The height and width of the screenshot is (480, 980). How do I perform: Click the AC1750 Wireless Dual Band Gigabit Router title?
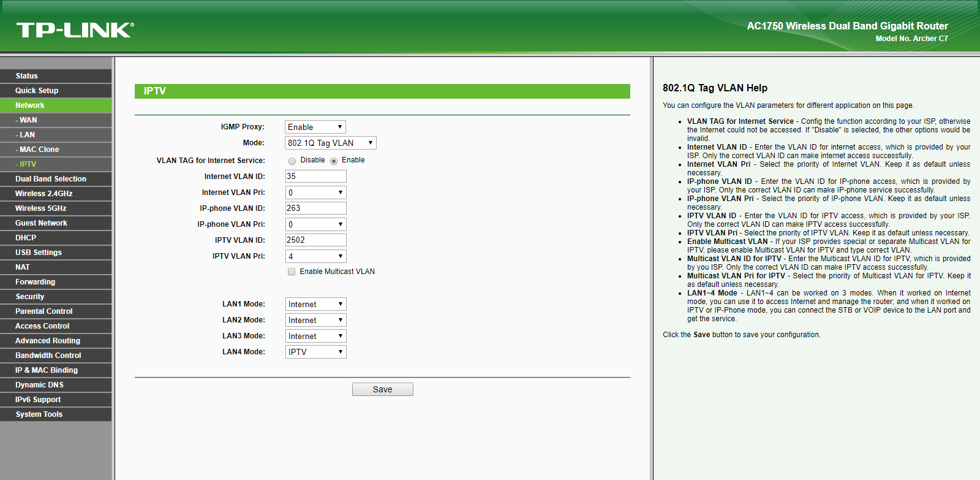pyautogui.click(x=848, y=26)
